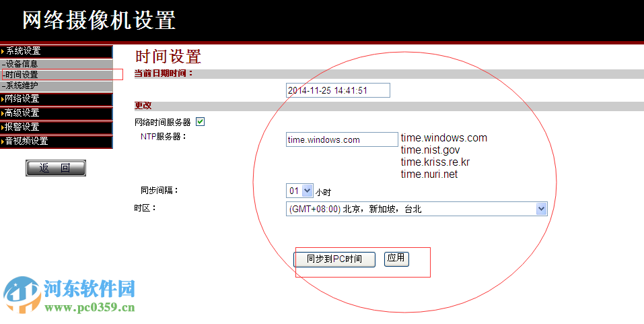This screenshot has width=644, height=324.
Task: Open the 系统维护 submenu item
Action: click(x=57, y=86)
